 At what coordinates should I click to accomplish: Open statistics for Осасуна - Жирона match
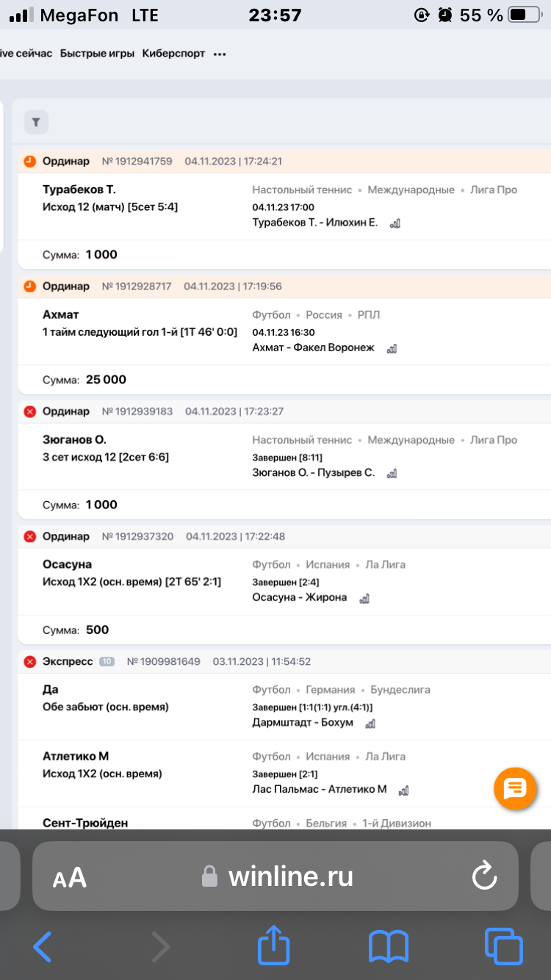(x=364, y=598)
